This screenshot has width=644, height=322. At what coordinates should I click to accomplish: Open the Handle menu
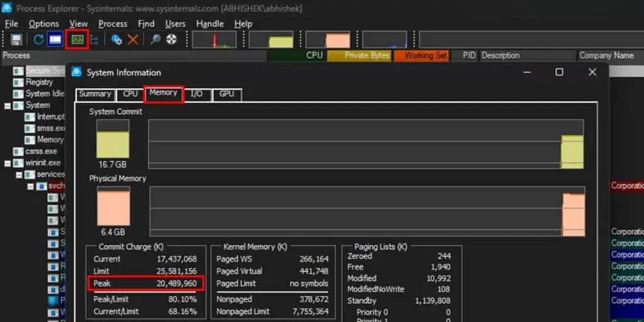pyautogui.click(x=210, y=24)
